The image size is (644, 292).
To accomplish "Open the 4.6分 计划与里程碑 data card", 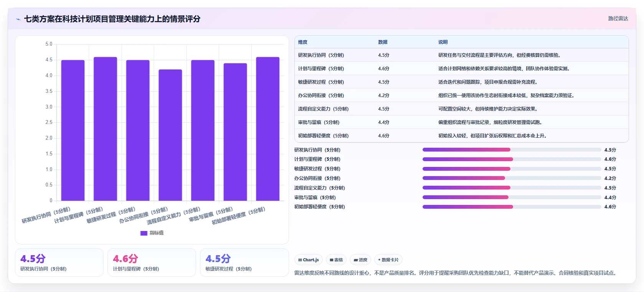I will coord(152,262).
